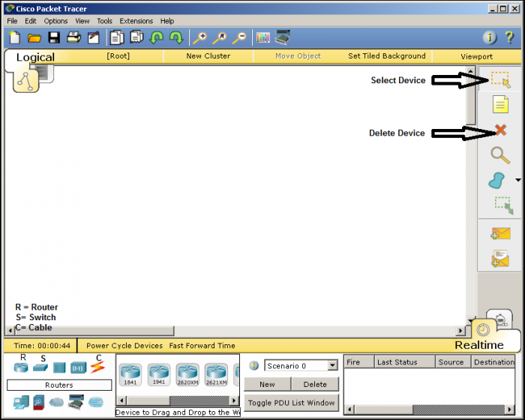Viewport: 525px width, 420px height.
Task: Select the Connections lightning cable icon
Action: point(97,367)
